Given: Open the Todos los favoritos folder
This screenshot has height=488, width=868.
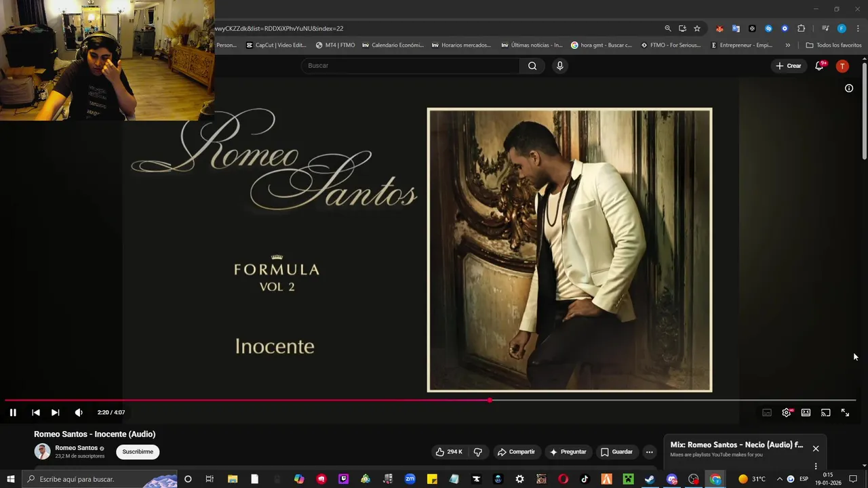Looking at the screenshot, I should [833, 45].
